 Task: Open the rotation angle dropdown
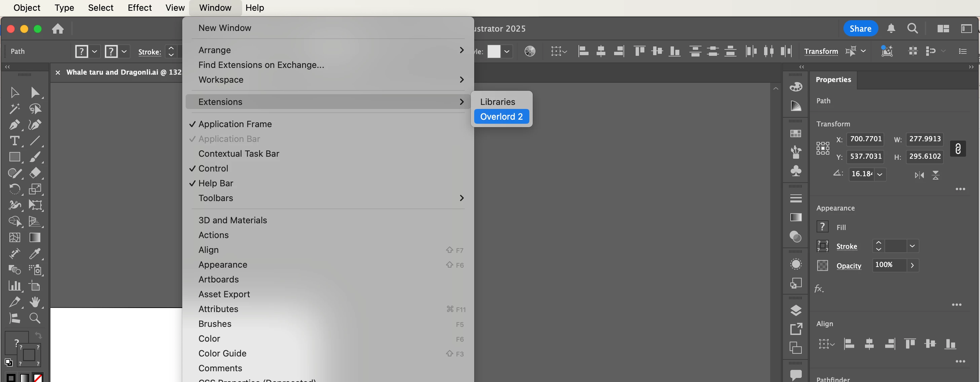click(x=879, y=174)
